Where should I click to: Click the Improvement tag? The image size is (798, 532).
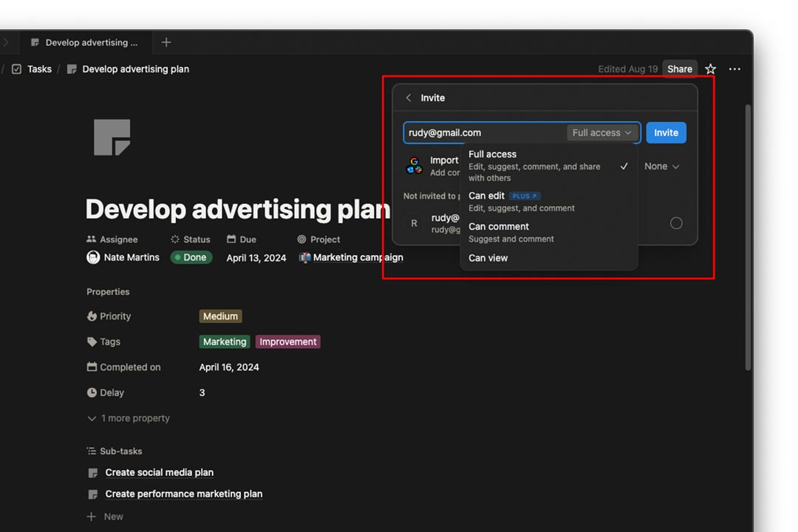tap(288, 341)
